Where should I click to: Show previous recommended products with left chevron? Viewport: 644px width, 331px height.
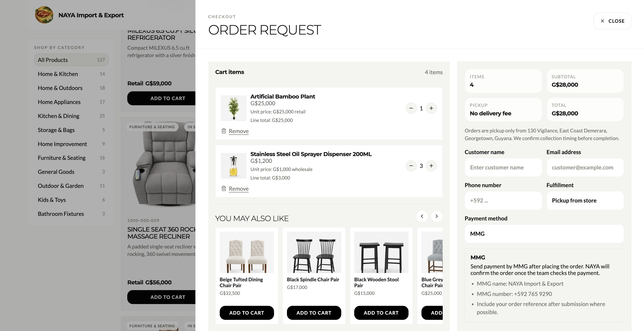(422, 216)
